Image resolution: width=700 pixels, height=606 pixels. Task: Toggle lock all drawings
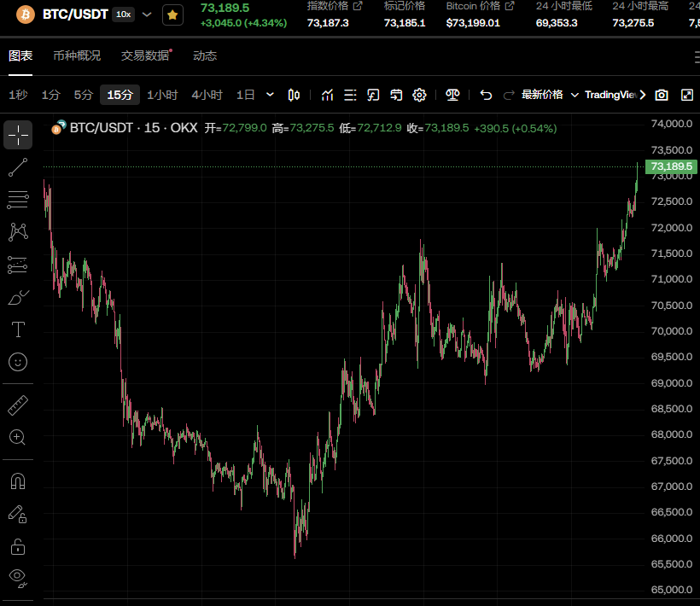[x=18, y=546]
